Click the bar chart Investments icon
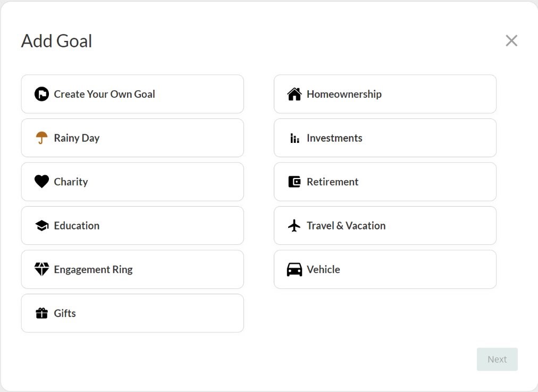Image resolution: width=538 pixels, height=392 pixels. coord(295,138)
